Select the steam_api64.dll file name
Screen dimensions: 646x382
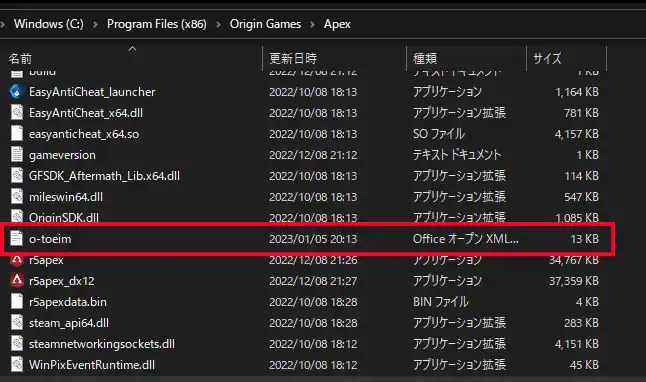click(69, 323)
